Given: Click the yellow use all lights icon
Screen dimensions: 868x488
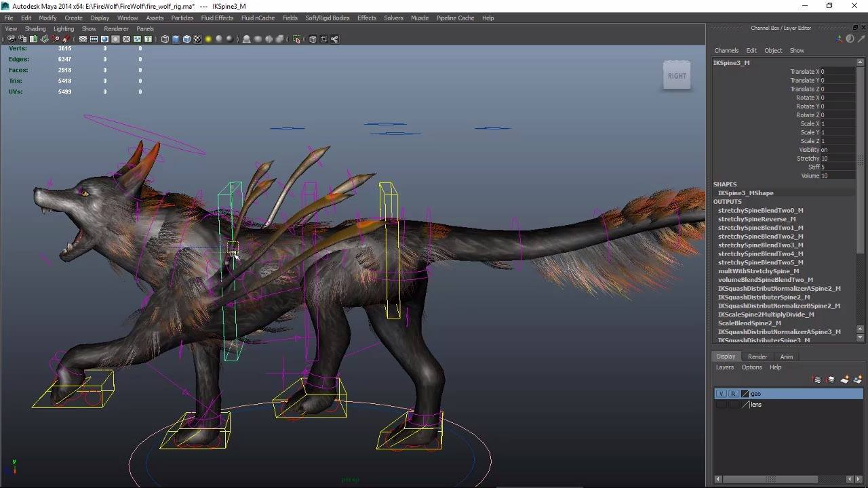Looking at the screenshot, I should (x=208, y=39).
